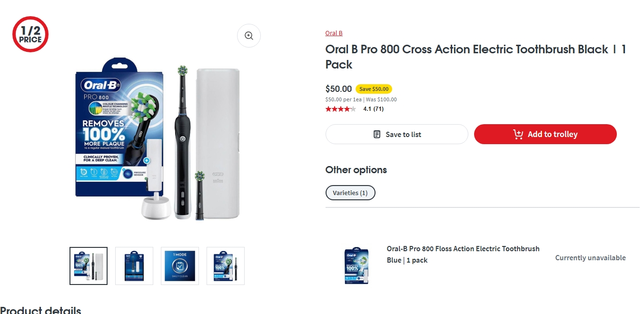
Task: Click the Product details heading
Action: [x=40, y=310]
